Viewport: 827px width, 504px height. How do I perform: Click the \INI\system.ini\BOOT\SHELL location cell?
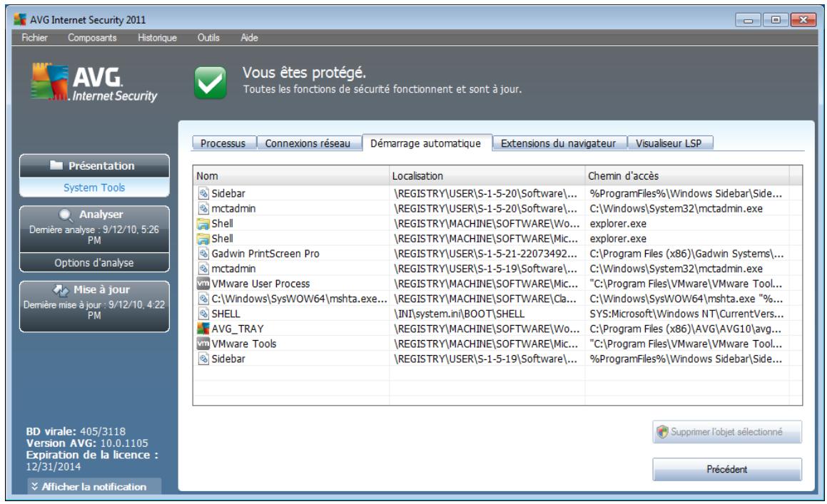(x=459, y=314)
